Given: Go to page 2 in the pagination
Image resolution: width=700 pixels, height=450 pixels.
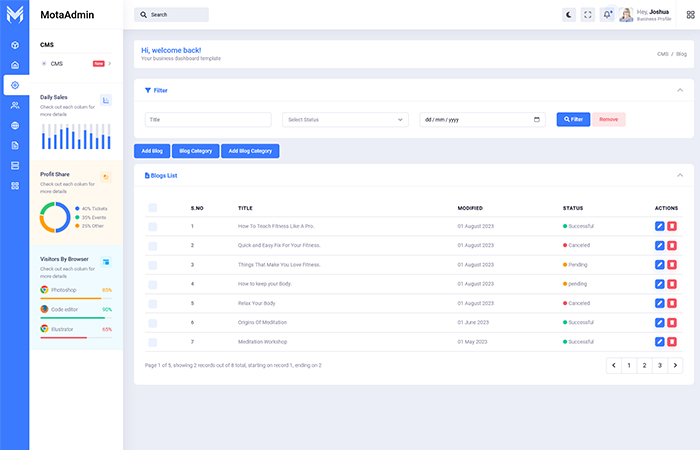Looking at the screenshot, I should tap(644, 366).
